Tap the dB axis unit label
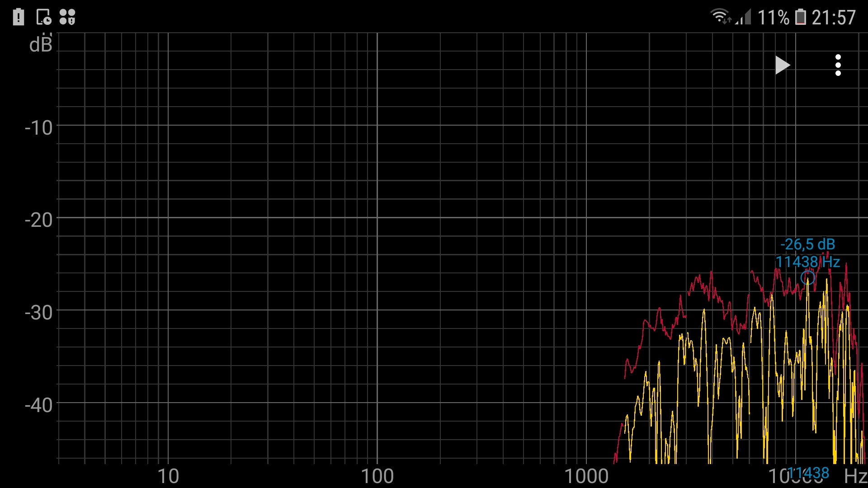The image size is (868, 488). 41,44
